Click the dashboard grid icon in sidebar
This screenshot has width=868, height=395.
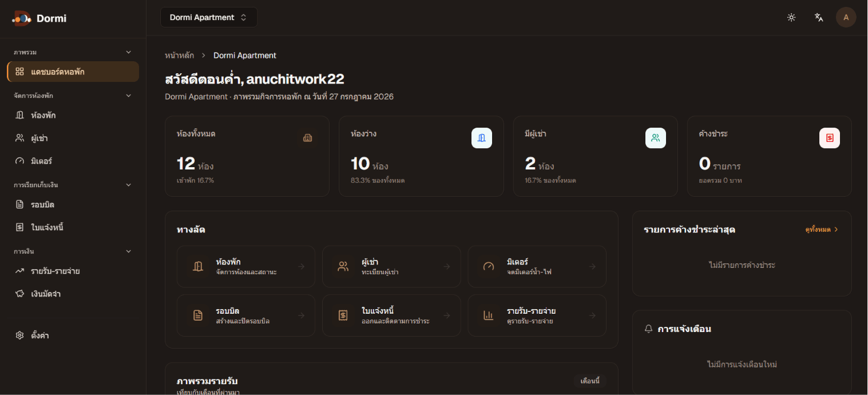19,72
